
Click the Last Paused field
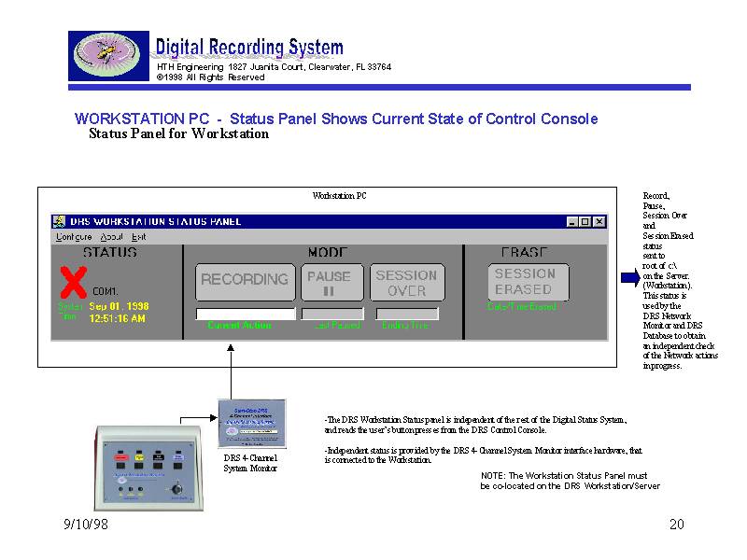pos(332,315)
